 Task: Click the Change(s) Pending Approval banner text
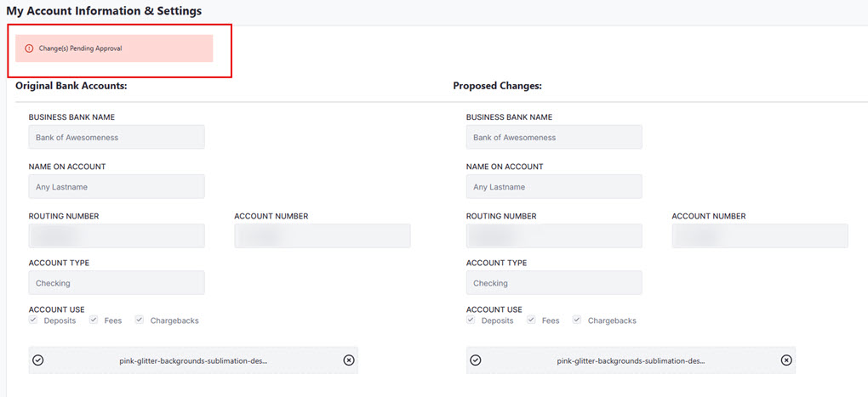(80, 48)
